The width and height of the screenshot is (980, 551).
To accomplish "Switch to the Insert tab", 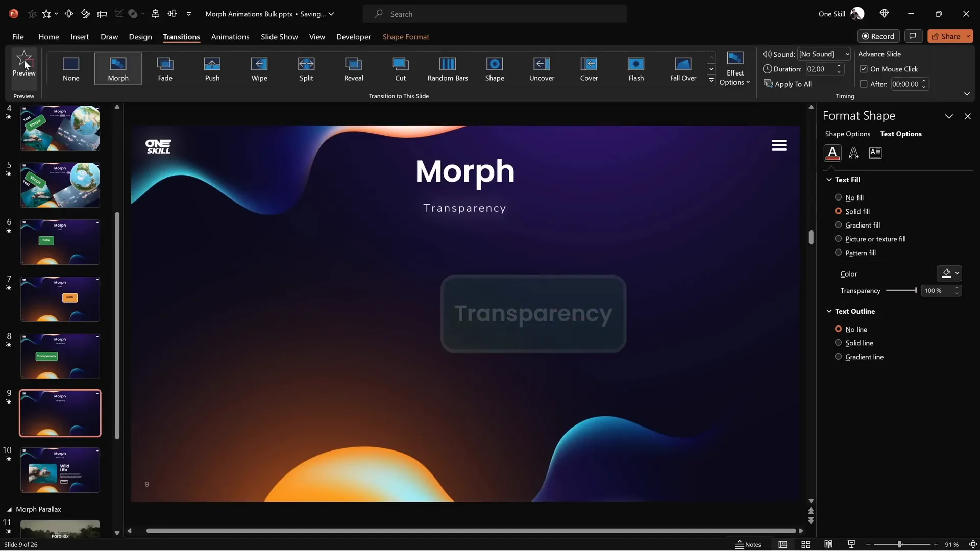I will [80, 37].
